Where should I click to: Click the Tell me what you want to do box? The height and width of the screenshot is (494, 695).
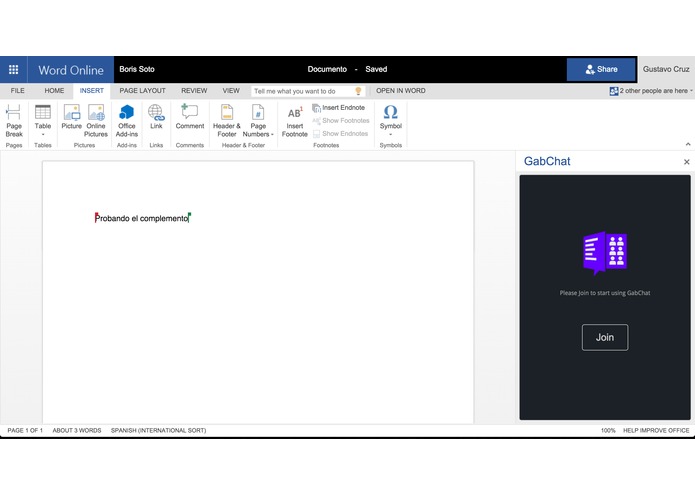[308, 91]
